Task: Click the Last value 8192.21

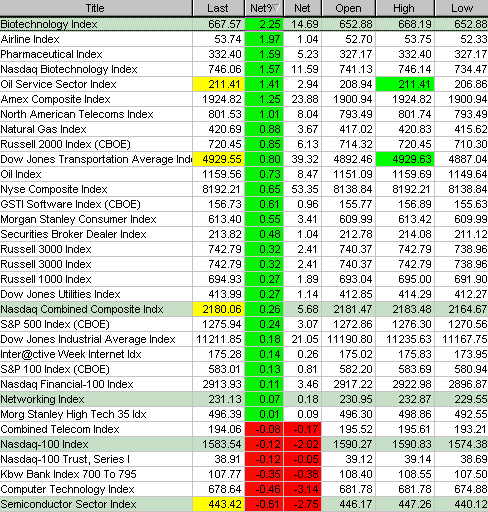Action: point(219,189)
